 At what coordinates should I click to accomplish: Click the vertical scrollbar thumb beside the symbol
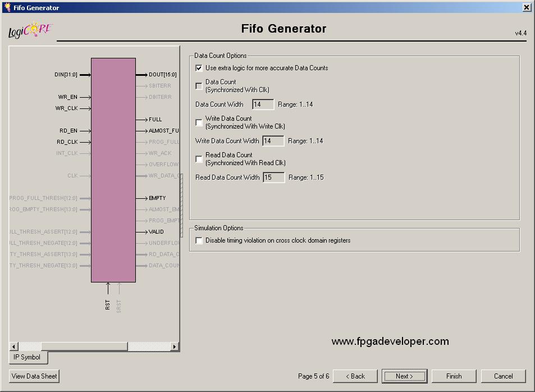click(181, 205)
